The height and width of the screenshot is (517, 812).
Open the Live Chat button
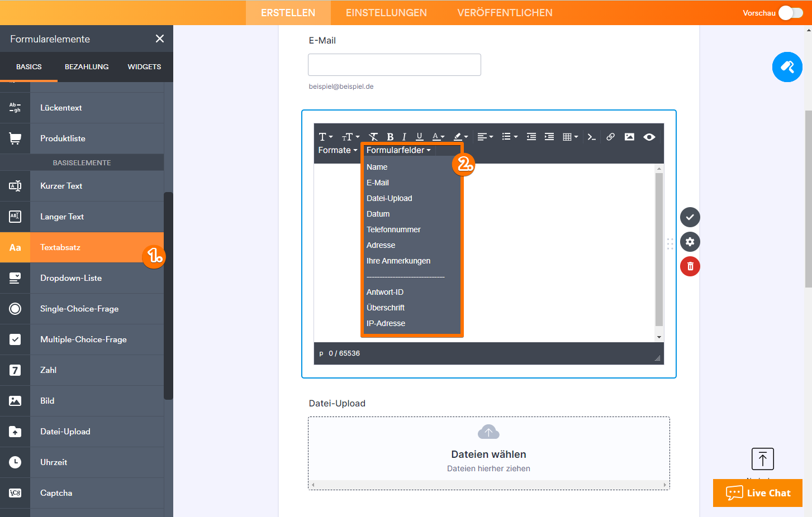coord(758,493)
